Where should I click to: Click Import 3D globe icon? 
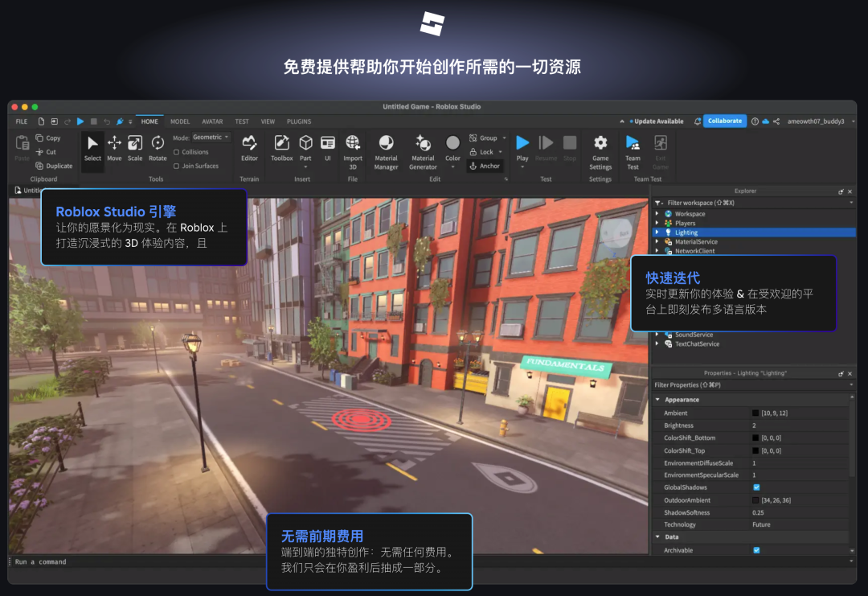pyautogui.click(x=353, y=143)
